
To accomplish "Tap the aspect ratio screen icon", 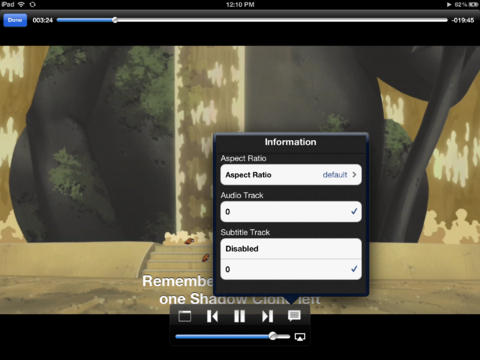I will coord(185,316).
